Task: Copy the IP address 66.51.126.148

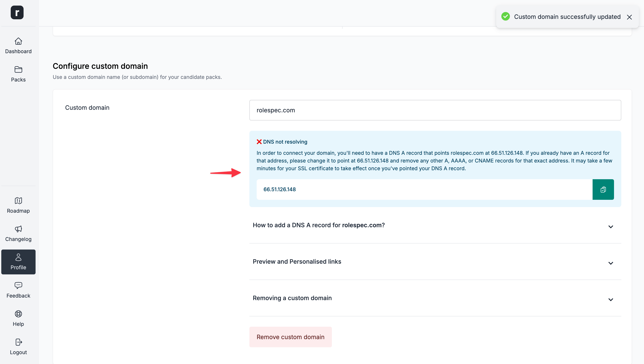Action: pos(603,189)
